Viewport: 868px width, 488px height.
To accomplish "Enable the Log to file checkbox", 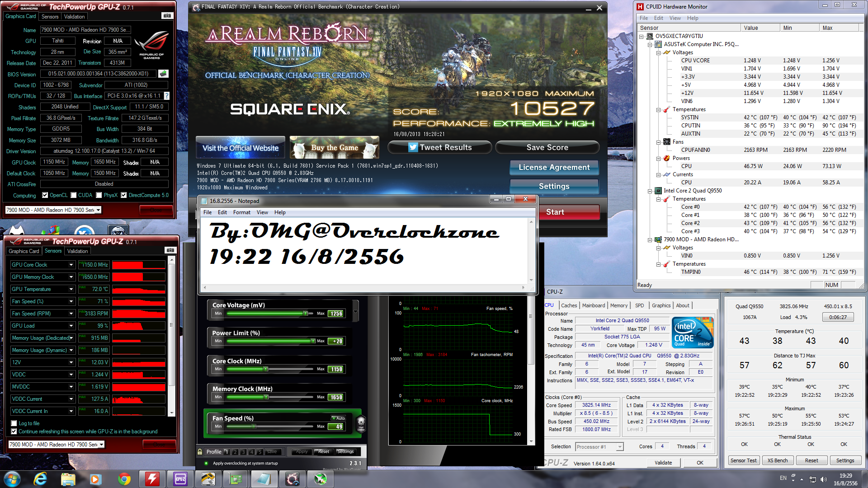I will click(14, 423).
